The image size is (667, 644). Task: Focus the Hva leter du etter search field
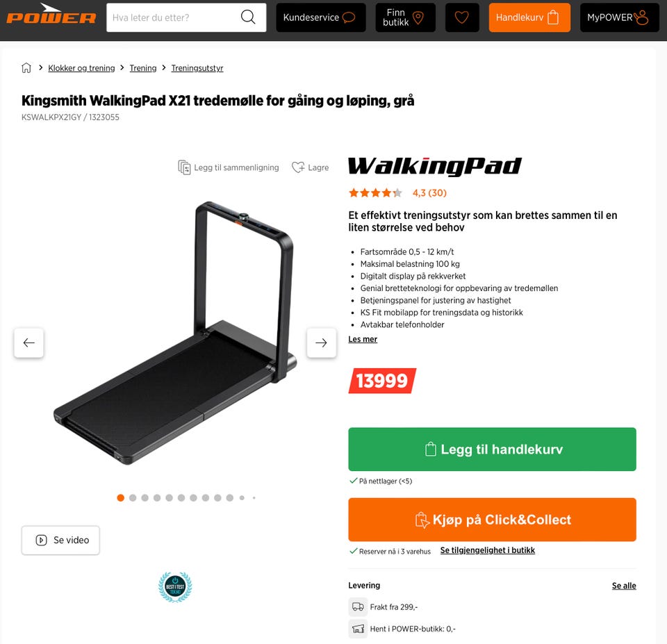click(174, 17)
